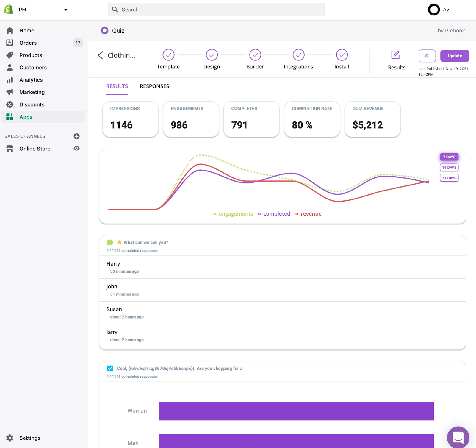Select the 31 DAYS range option
This screenshot has width=476, height=448.
click(449, 178)
